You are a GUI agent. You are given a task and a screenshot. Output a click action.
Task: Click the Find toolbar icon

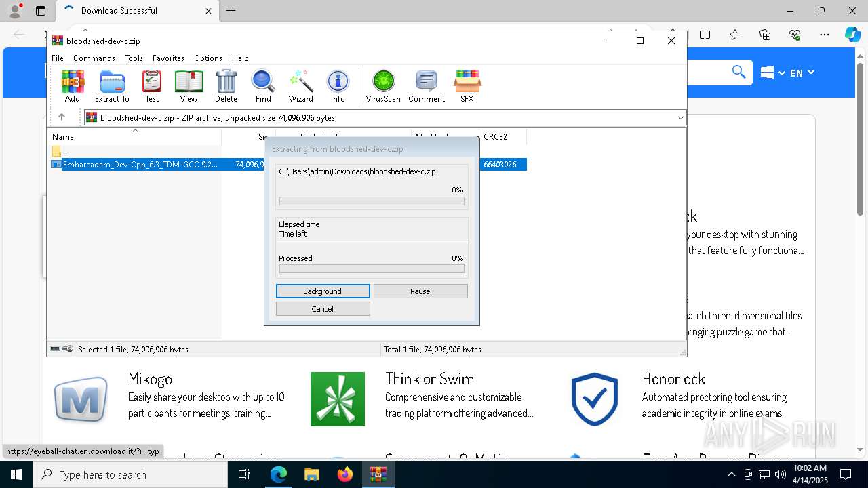pyautogui.click(x=263, y=86)
